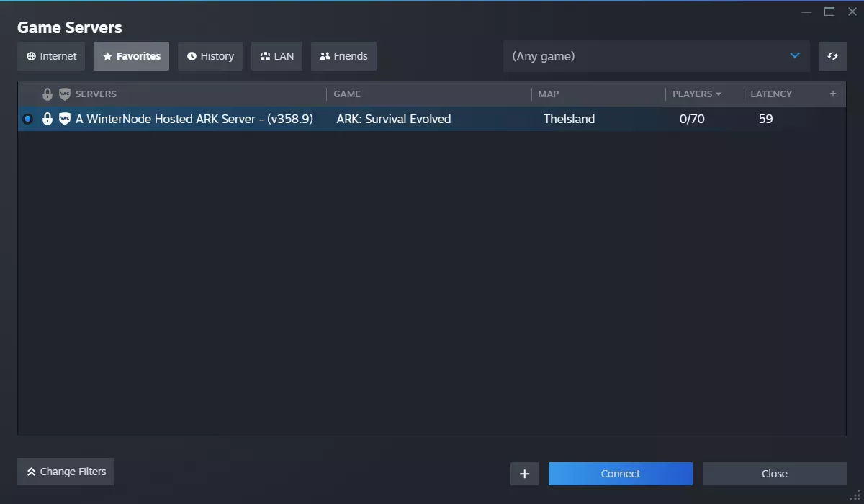Switch to the LAN tab
The image size is (864, 504).
pos(276,55)
